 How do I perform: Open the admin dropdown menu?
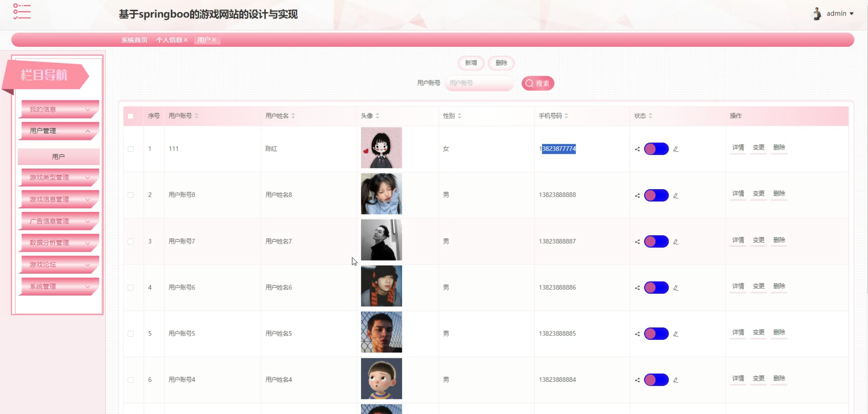pos(840,14)
